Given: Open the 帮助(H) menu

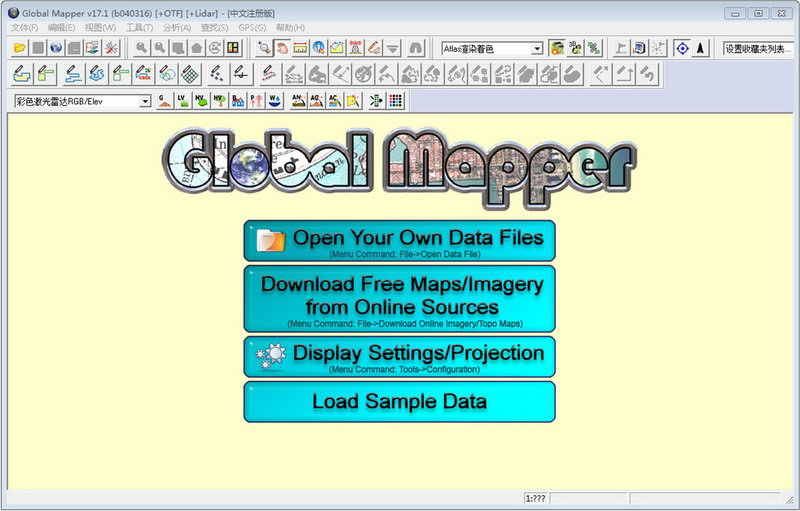Looking at the screenshot, I should 290,28.
